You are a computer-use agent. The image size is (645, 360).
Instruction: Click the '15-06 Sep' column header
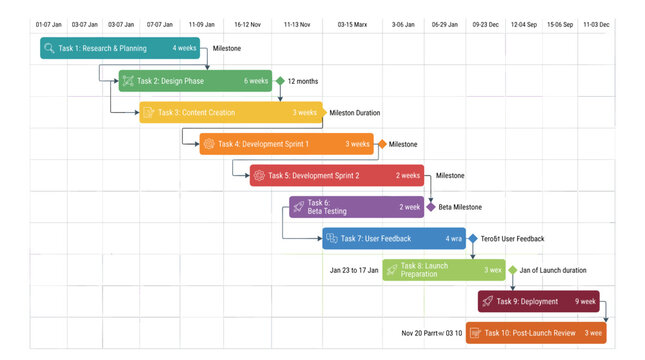560,25
